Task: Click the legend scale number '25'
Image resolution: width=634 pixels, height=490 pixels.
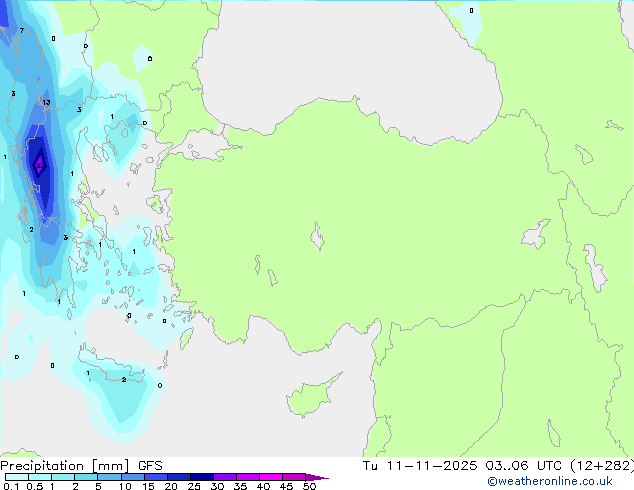Action: tap(194, 486)
